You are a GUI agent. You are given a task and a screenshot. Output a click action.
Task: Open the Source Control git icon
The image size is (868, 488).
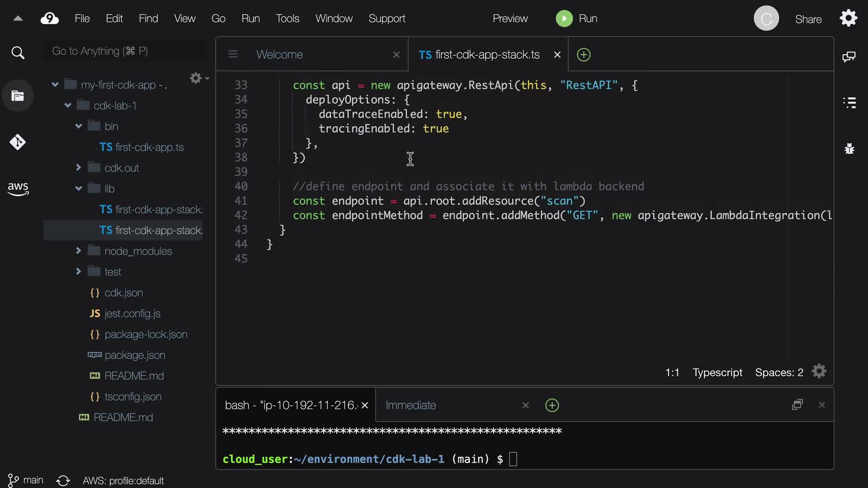[18, 142]
